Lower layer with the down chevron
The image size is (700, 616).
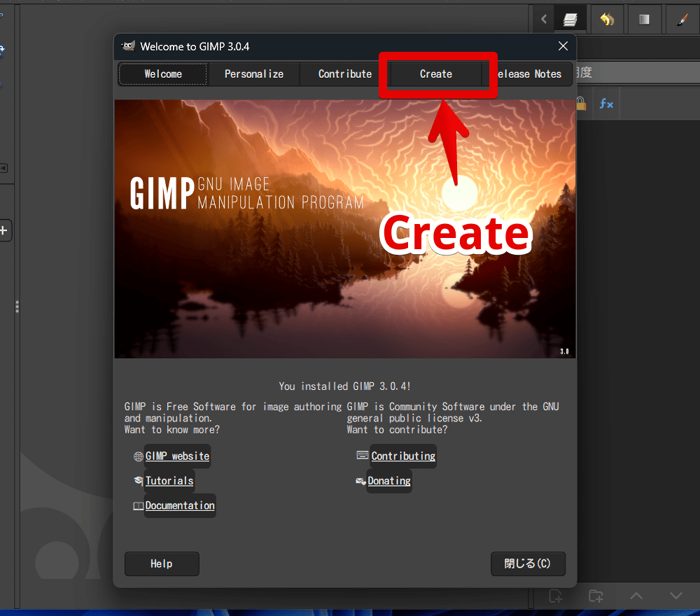(676, 596)
